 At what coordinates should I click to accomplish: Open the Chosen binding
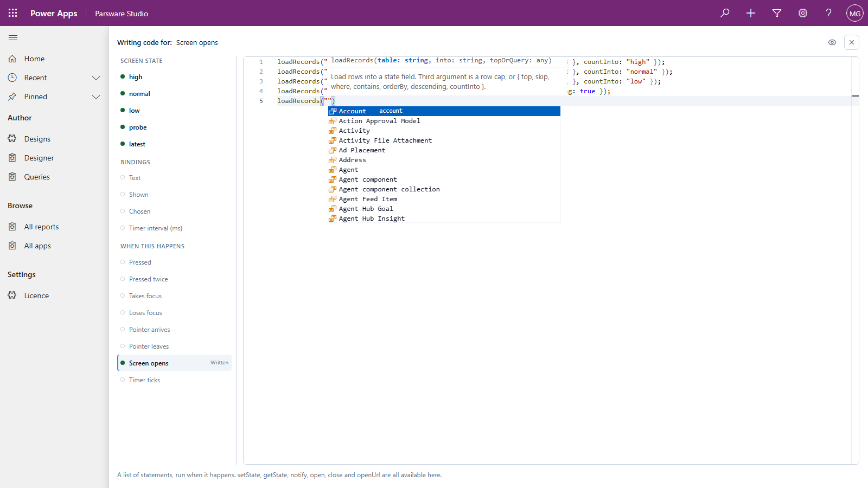[174, 211]
